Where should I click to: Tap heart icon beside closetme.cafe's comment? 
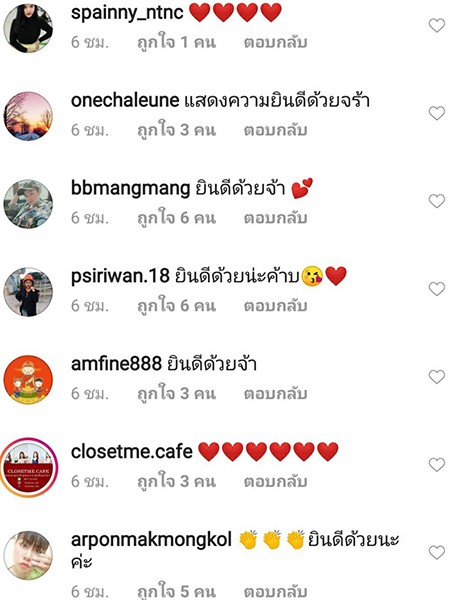tap(436, 465)
